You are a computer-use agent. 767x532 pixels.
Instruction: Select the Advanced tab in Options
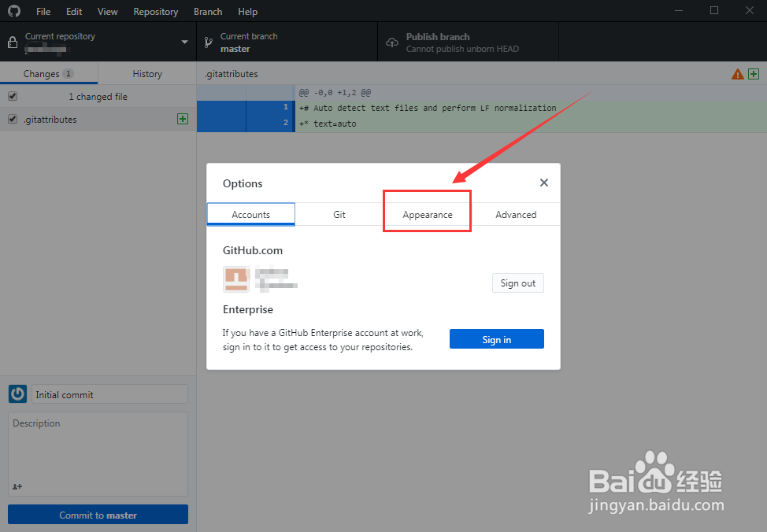tap(516, 214)
